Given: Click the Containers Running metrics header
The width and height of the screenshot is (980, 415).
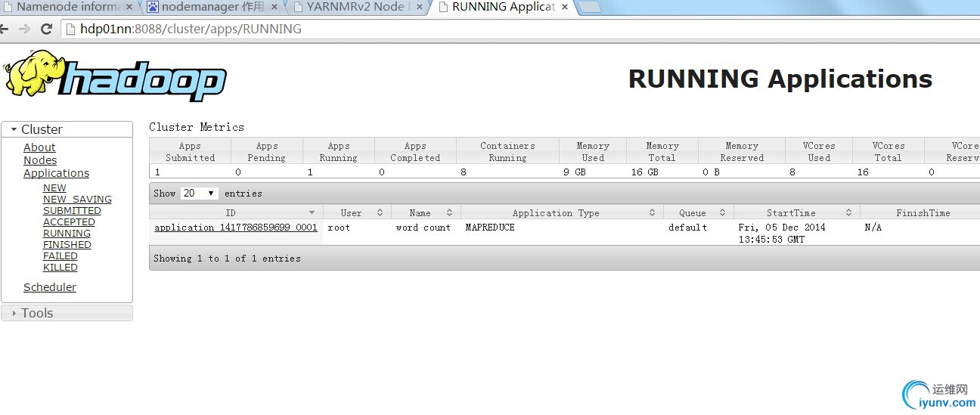Looking at the screenshot, I should coord(507,152).
